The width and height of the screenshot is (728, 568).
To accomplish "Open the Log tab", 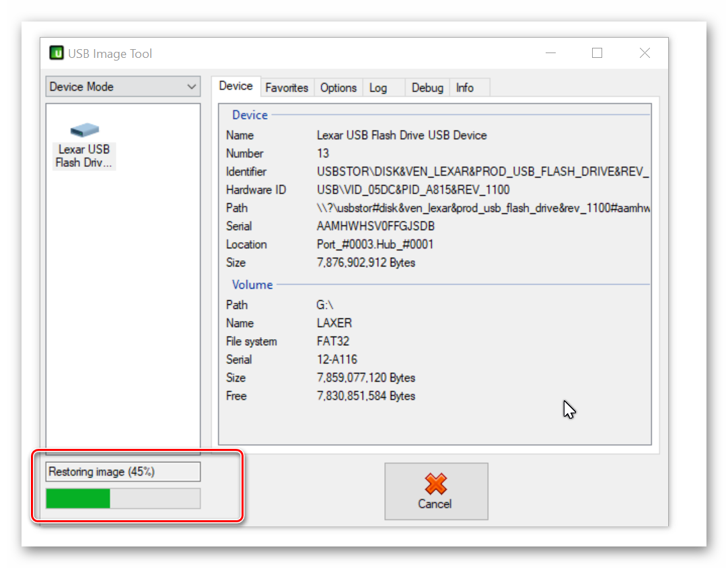I will click(x=378, y=87).
